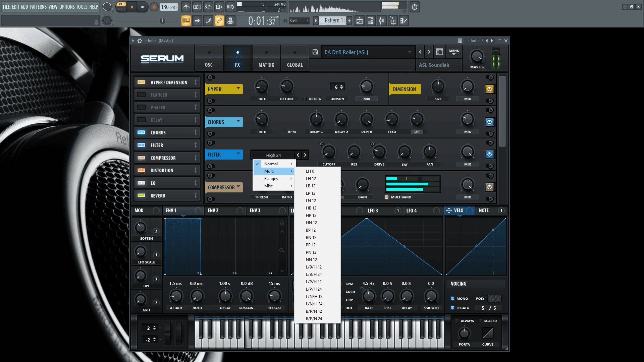Click the wait-for-input-to-start-playing icon

point(197,7)
